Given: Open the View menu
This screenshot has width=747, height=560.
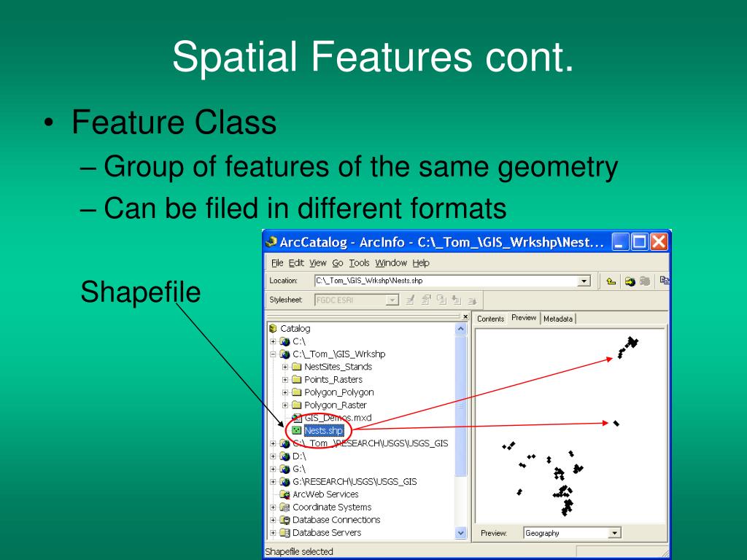Looking at the screenshot, I should pyautogui.click(x=318, y=262).
